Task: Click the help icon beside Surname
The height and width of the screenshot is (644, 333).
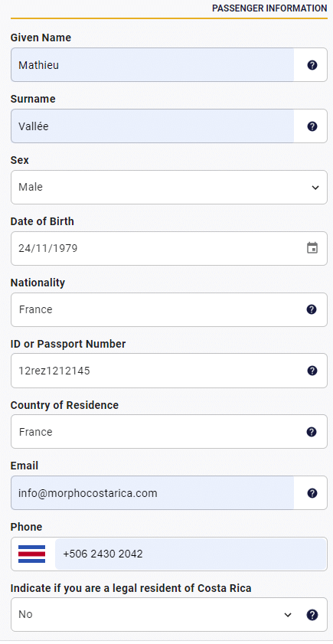Action: pos(312,126)
